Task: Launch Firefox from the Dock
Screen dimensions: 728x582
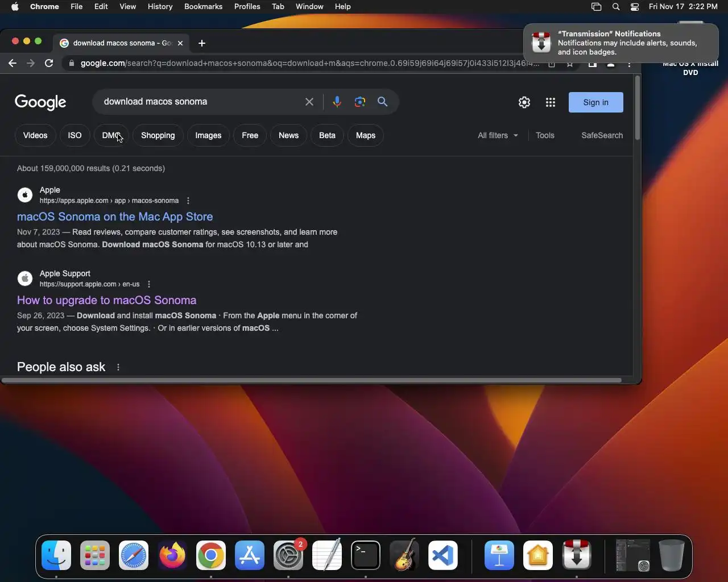Action: 172,555
